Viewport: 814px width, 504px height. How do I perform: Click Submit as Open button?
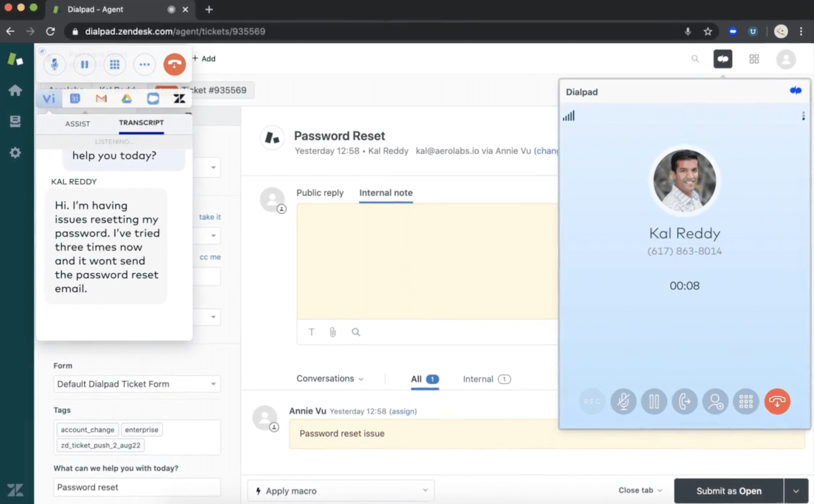tap(729, 491)
